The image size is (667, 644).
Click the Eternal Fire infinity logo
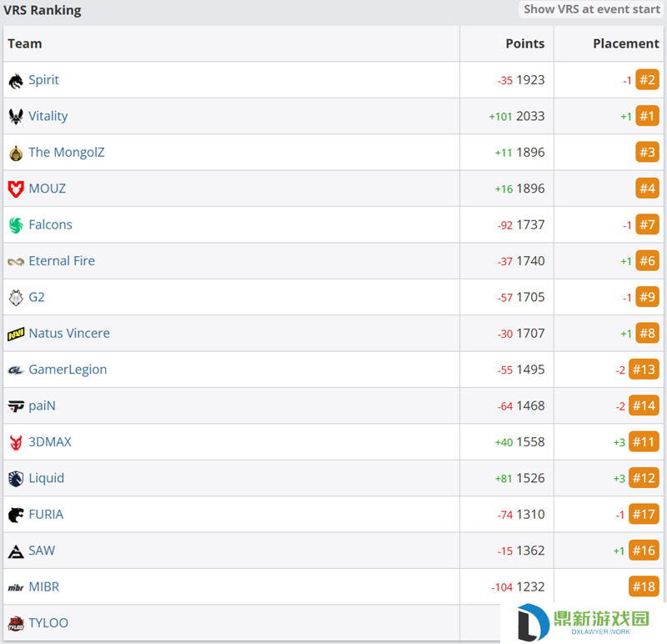coord(16,262)
